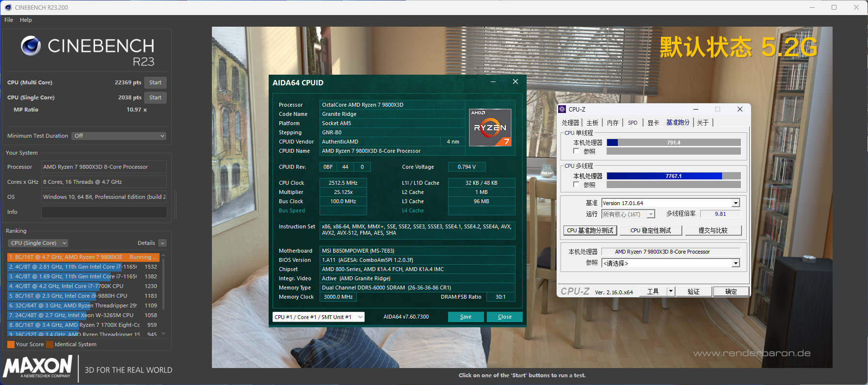Image resolution: width=868 pixels, height=385 pixels.
Task: Open the CPU #1 / Core #1 selector
Action: coord(318,317)
